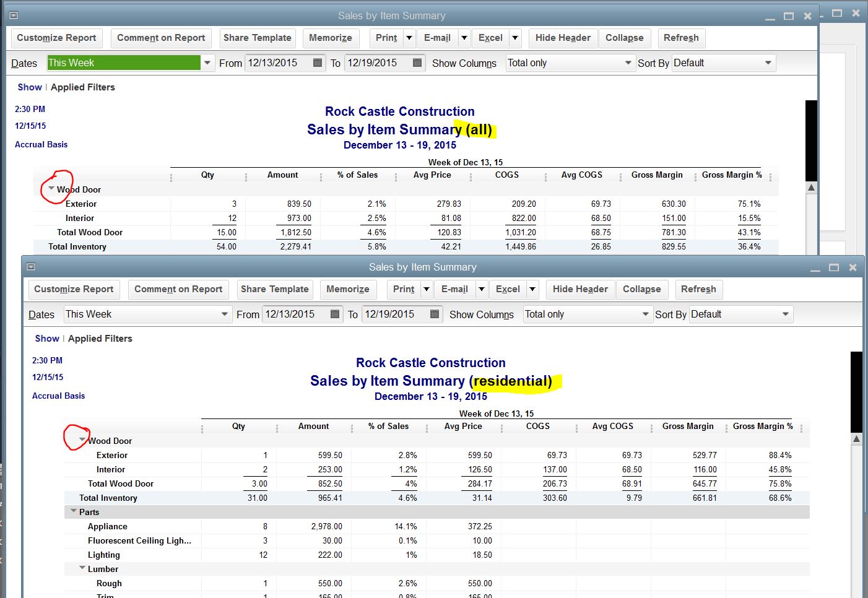Open the To date calendar on the residential report

click(x=435, y=314)
